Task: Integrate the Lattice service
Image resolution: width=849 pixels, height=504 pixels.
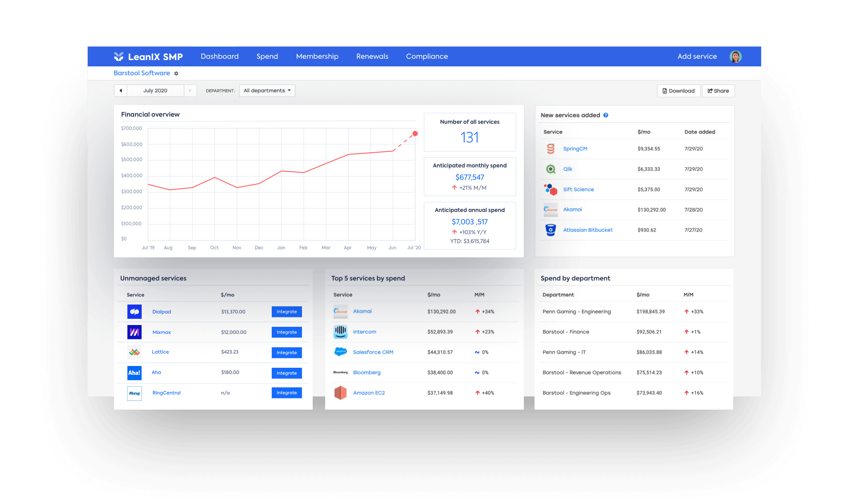Action: (x=286, y=353)
